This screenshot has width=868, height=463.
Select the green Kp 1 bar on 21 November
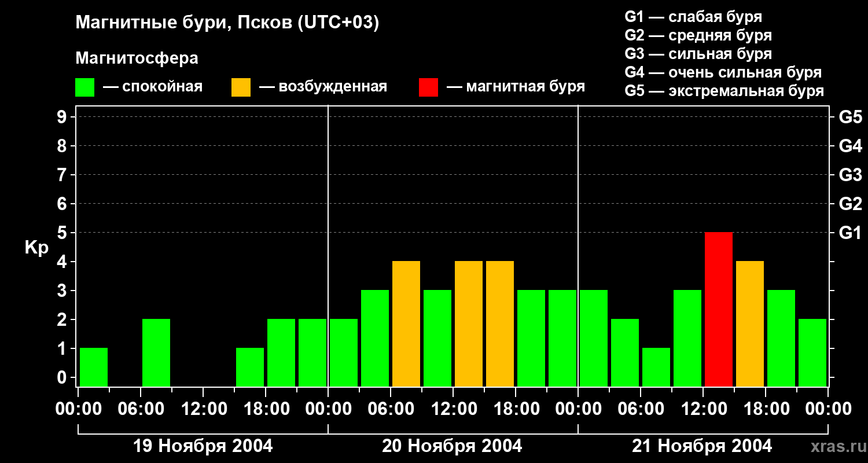click(x=656, y=368)
